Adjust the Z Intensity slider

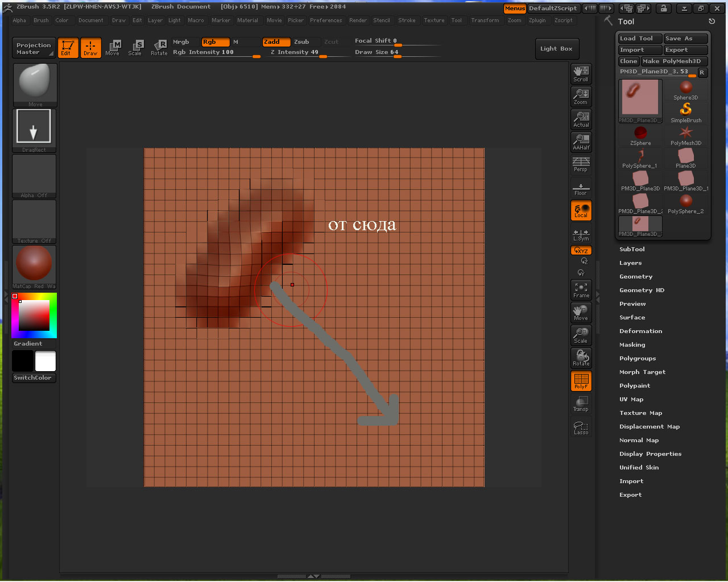(x=310, y=52)
